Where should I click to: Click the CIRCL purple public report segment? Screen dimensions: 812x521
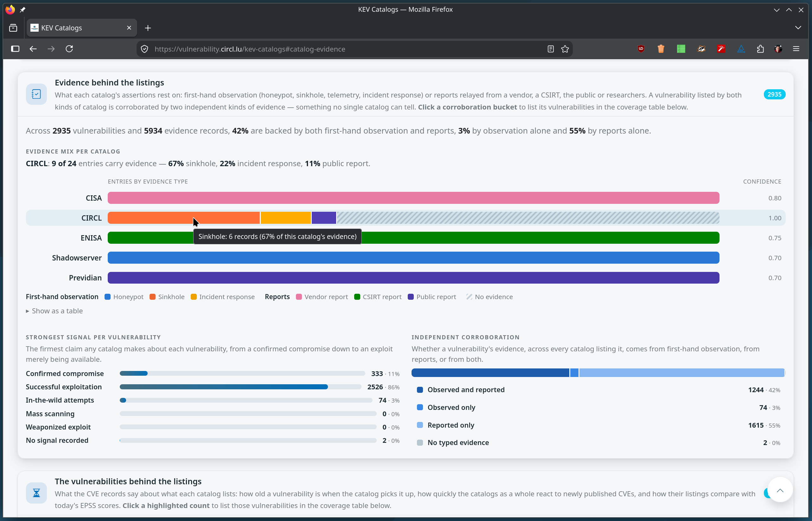click(324, 218)
